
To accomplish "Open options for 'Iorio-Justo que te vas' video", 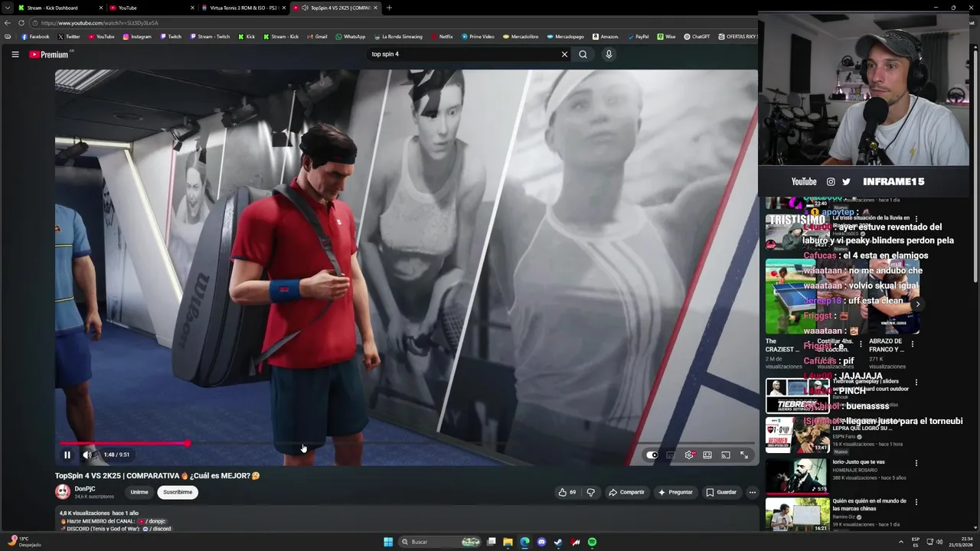I will tap(916, 463).
